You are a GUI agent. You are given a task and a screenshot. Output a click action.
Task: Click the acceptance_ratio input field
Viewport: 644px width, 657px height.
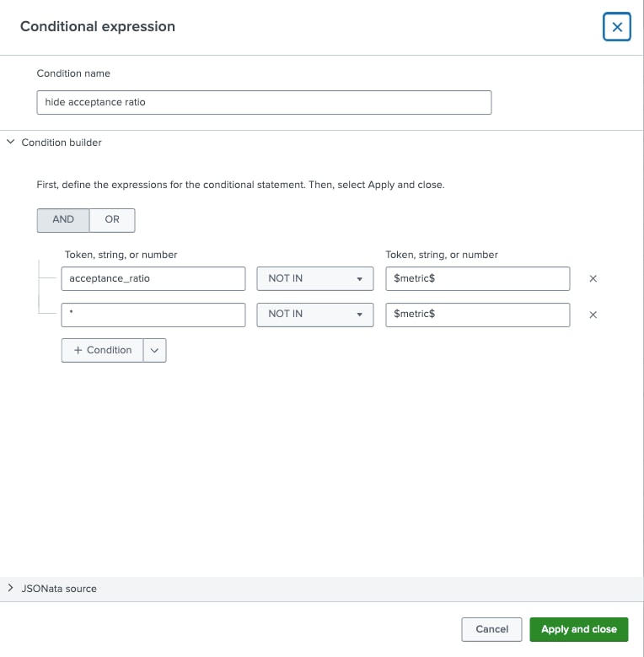coord(153,278)
